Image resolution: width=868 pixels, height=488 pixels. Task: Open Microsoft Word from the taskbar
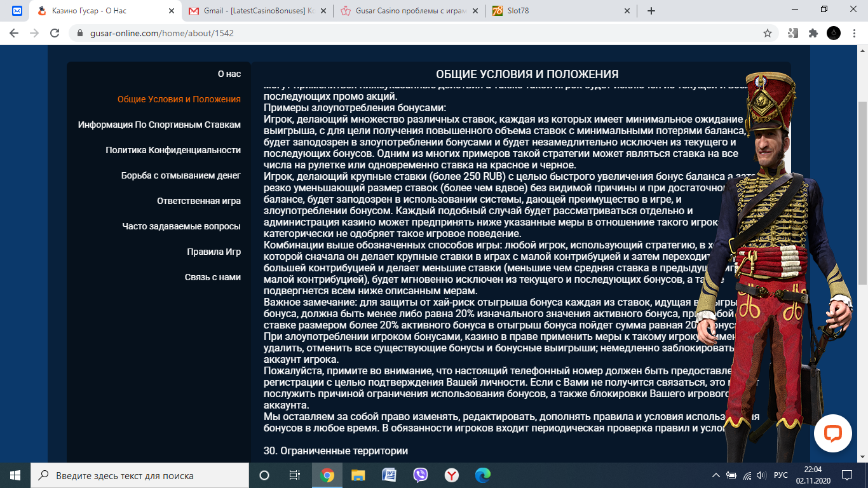coord(389,475)
